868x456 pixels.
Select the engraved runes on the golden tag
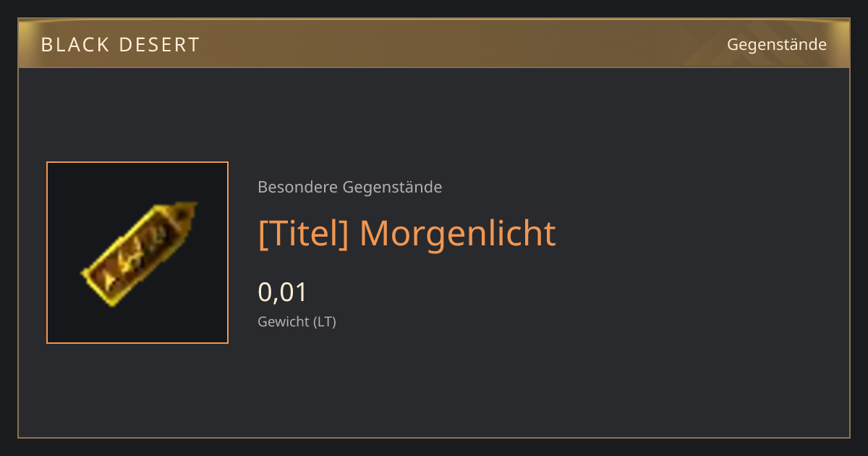(134, 258)
